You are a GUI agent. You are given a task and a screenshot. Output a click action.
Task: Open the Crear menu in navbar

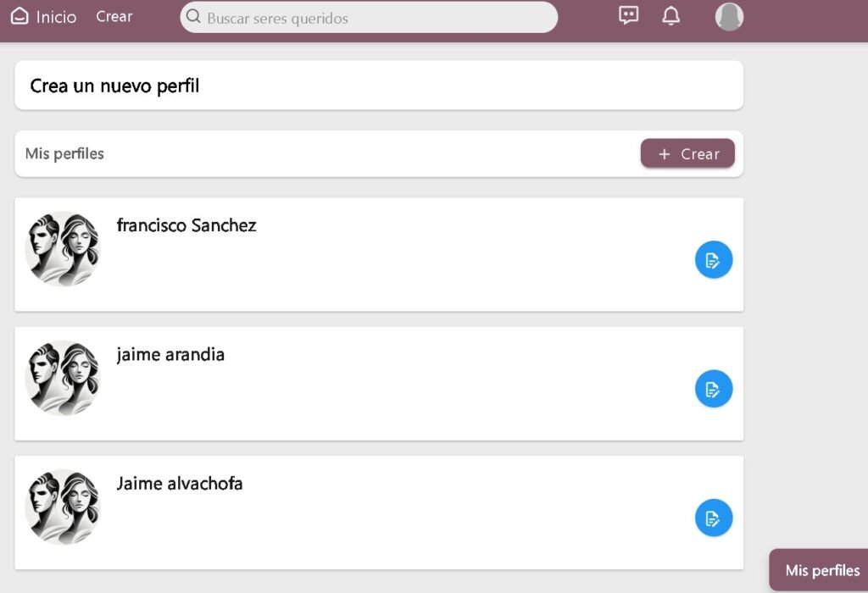click(114, 17)
